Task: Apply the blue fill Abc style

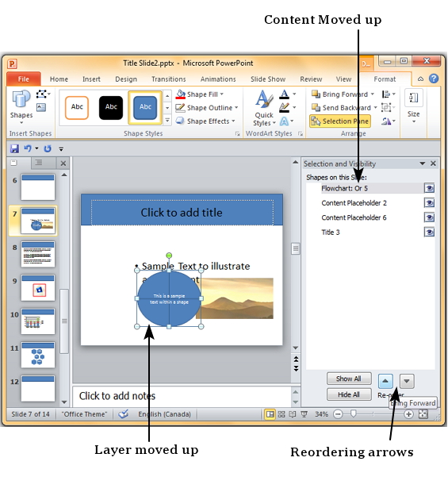Action: pyautogui.click(x=145, y=108)
